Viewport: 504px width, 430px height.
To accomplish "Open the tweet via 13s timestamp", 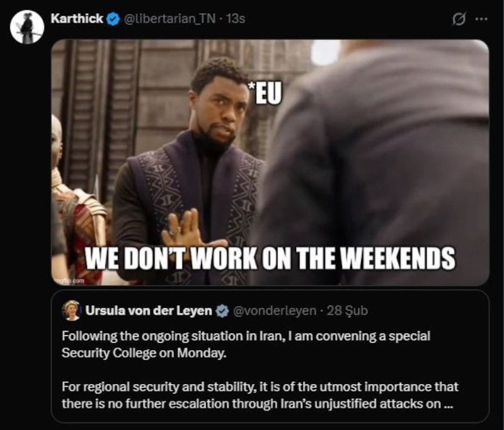I will [x=236, y=19].
